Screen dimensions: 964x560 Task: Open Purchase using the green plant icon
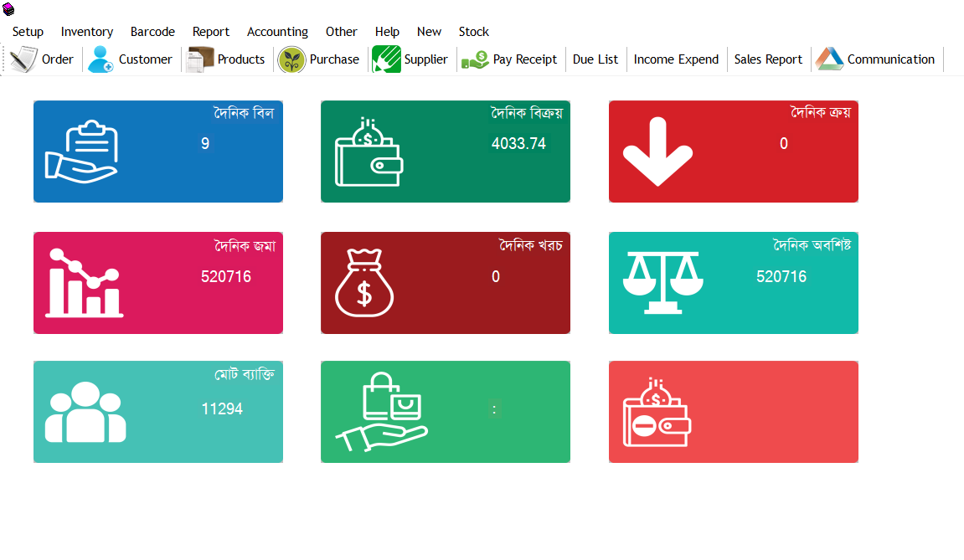292,59
